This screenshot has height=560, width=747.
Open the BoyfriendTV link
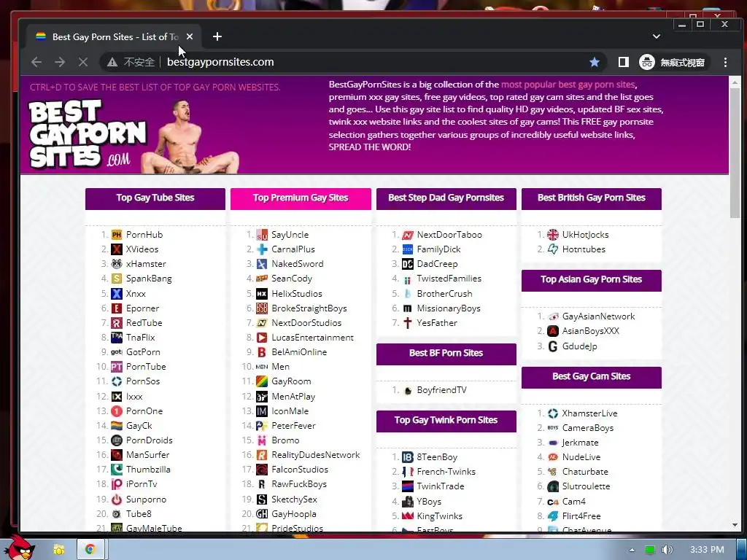pyautogui.click(x=441, y=390)
